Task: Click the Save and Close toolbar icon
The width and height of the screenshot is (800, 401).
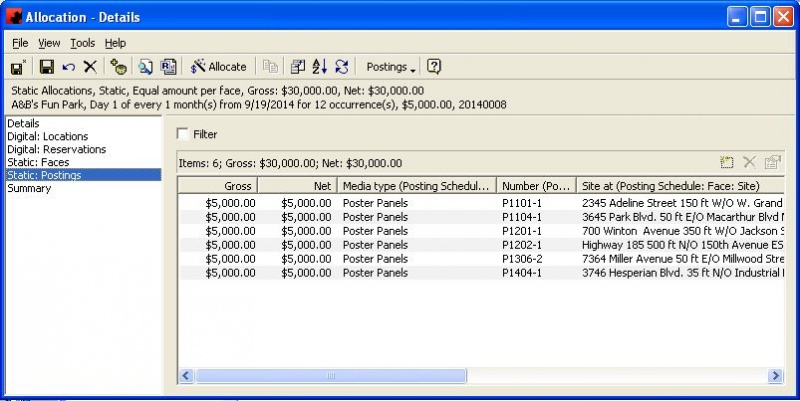Action: coord(17,67)
